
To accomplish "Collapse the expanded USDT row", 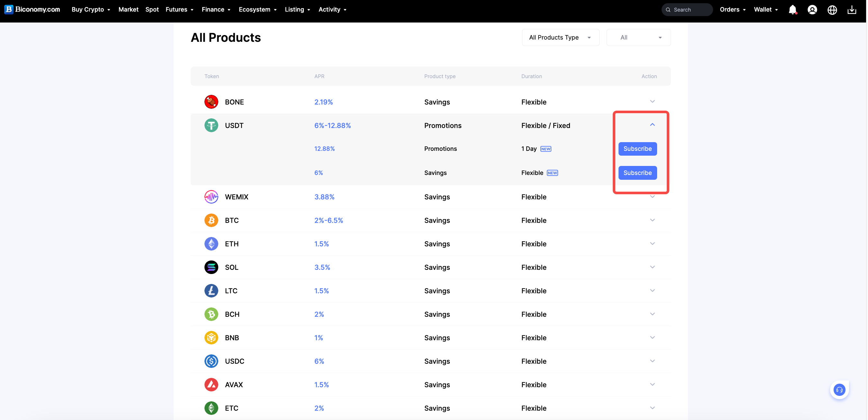I will tap(652, 125).
